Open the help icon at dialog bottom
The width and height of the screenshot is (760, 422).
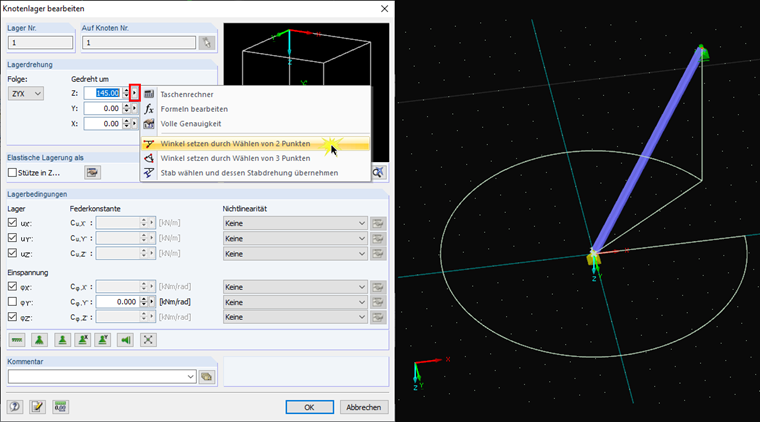(x=15, y=406)
